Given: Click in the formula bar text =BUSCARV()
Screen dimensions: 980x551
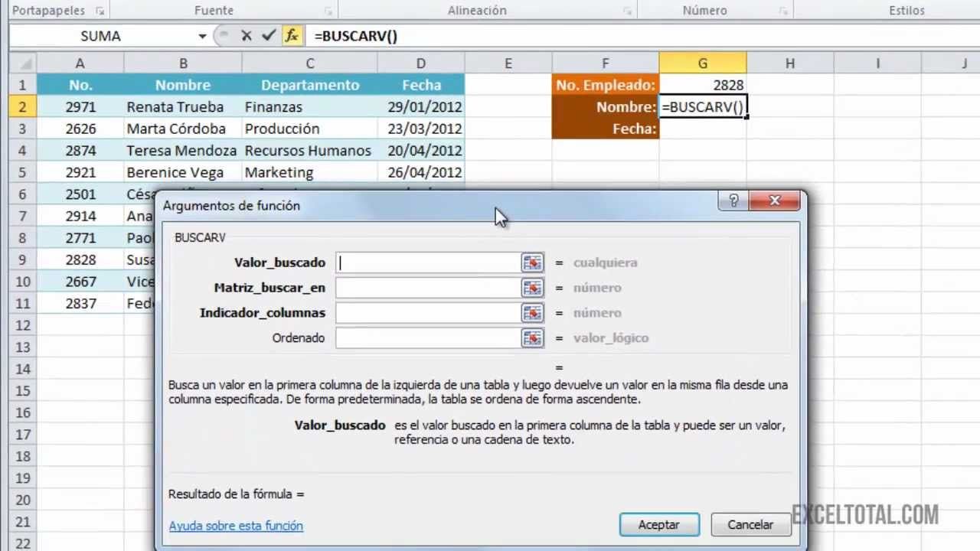Looking at the screenshot, I should click(x=355, y=36).
